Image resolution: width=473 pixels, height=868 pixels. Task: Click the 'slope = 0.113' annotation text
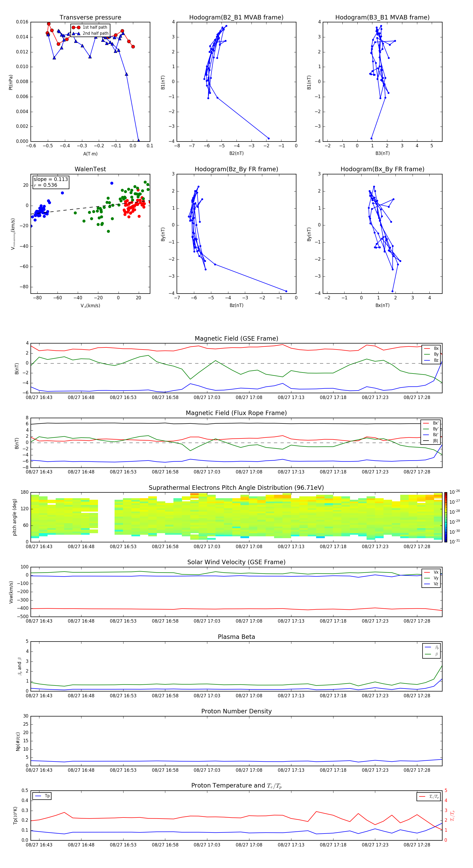point(50,179)
